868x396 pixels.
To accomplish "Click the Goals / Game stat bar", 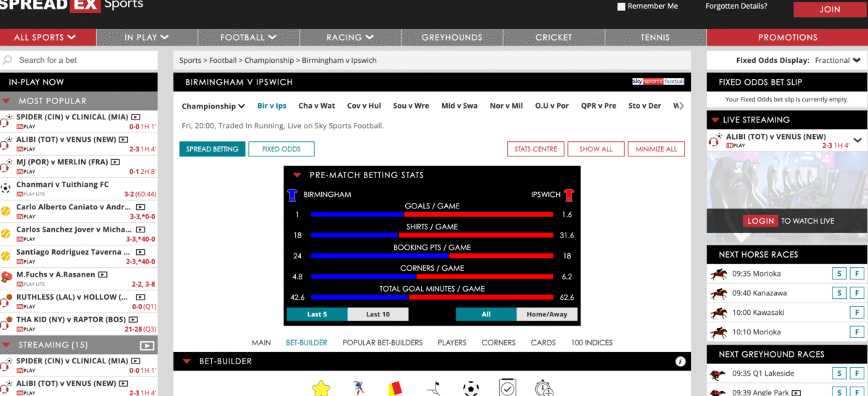I will point(432,214).
